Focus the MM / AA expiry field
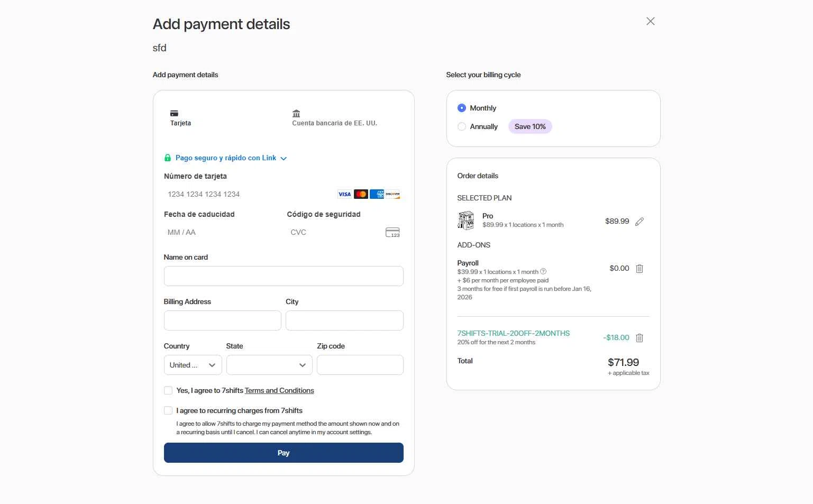 click(x=222, y=232)
